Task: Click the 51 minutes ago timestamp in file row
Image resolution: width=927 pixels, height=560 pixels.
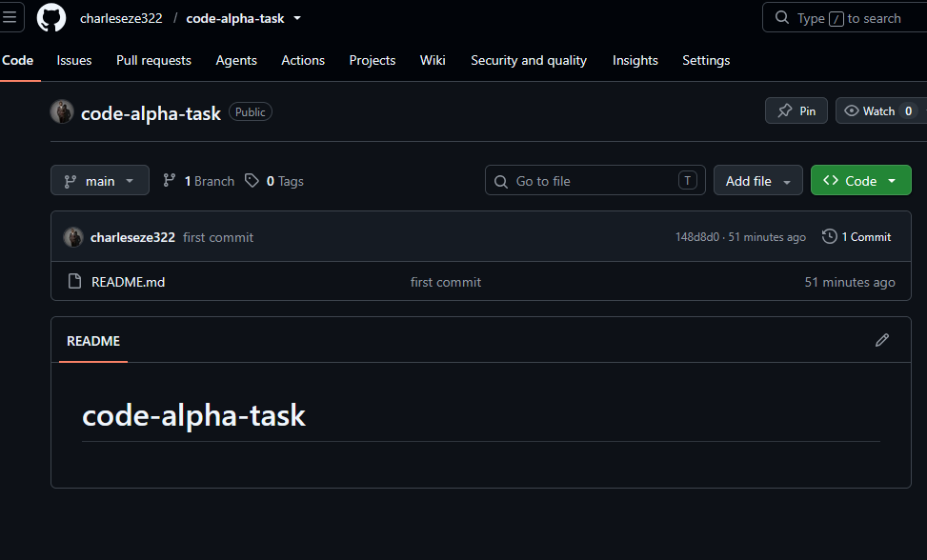Action: tap(850, 282)
